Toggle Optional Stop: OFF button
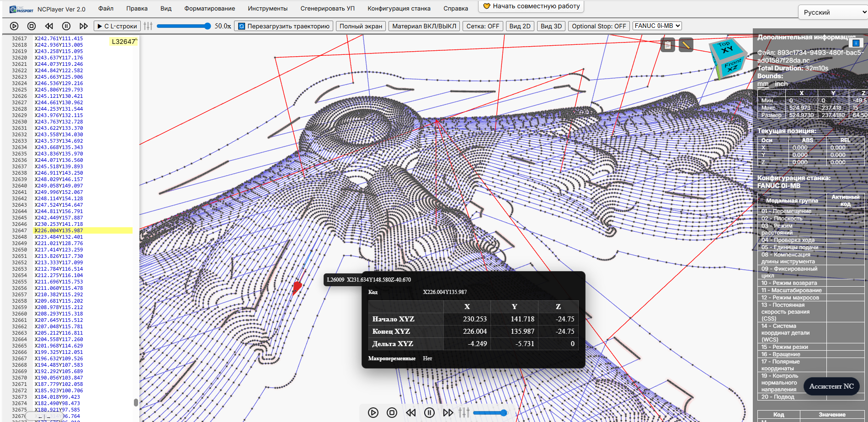The height and width of the screenshot is (422, 868). pos(599,26)
